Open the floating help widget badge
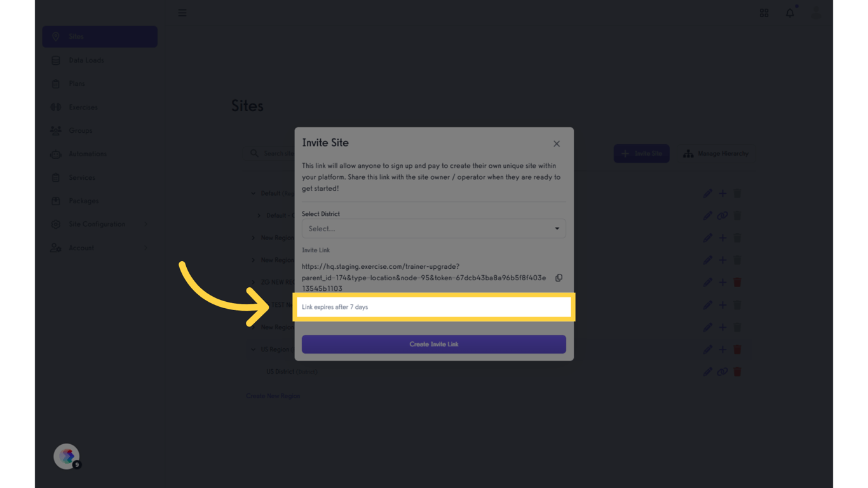Image resolution: width=868 pixels, height=488 pixels. click(x=67, y=456)
